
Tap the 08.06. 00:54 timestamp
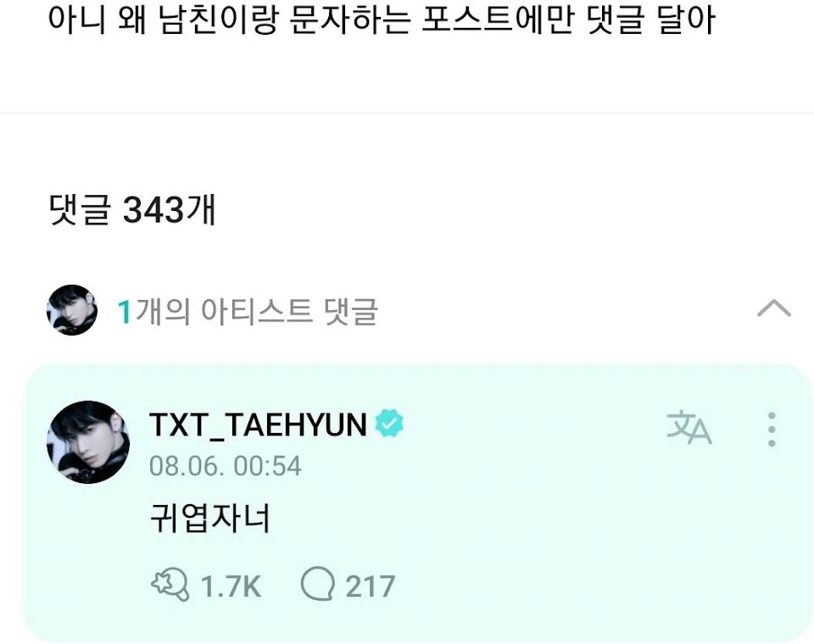pos(226,466)
